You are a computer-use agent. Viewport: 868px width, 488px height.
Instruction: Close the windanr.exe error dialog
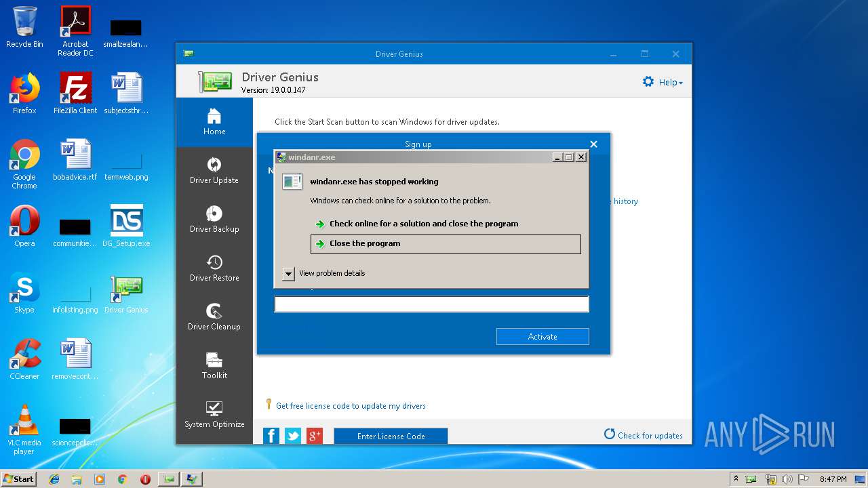point(581,157)
